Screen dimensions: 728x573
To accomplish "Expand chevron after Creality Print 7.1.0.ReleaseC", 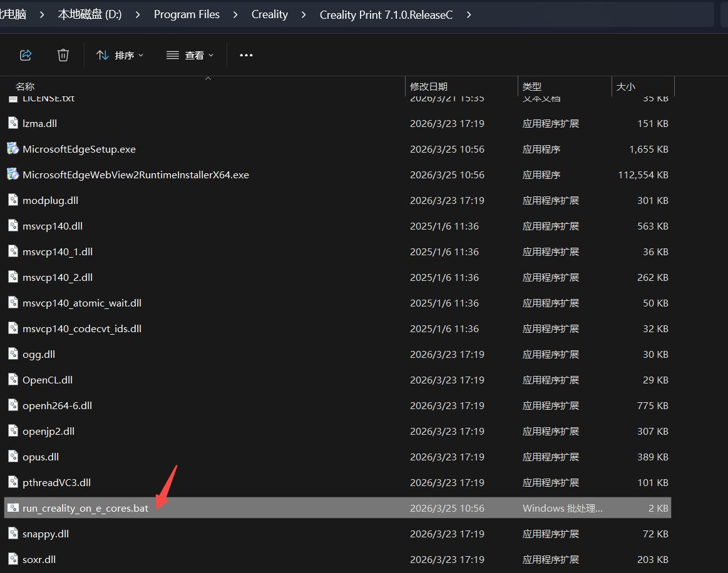I will pyautogui.click(x=469, y=15).
